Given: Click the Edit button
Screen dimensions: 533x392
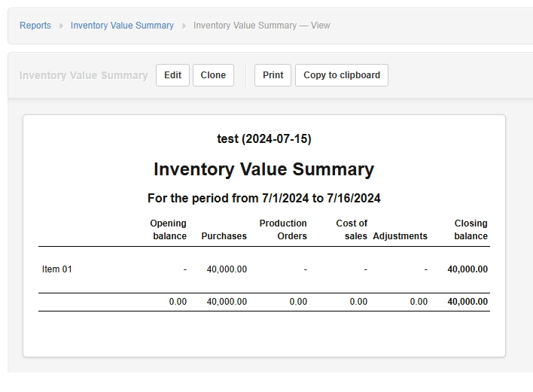Looking at the screenshot, I should [x=172, y=75].
